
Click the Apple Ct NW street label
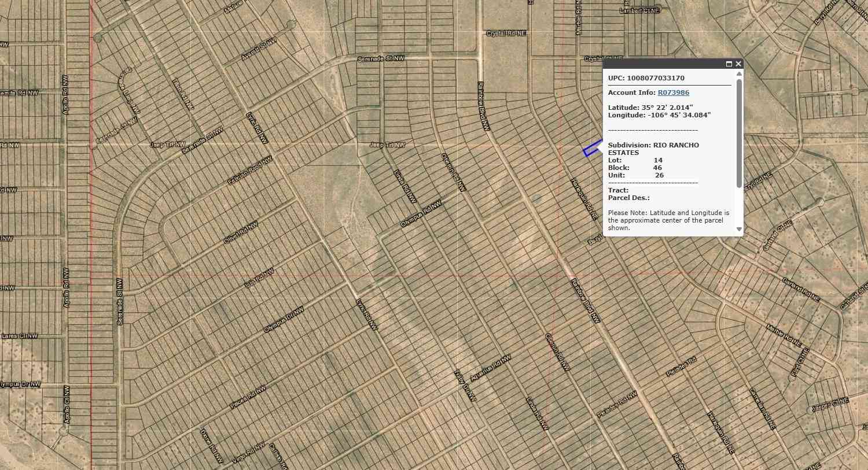(67, 405)
